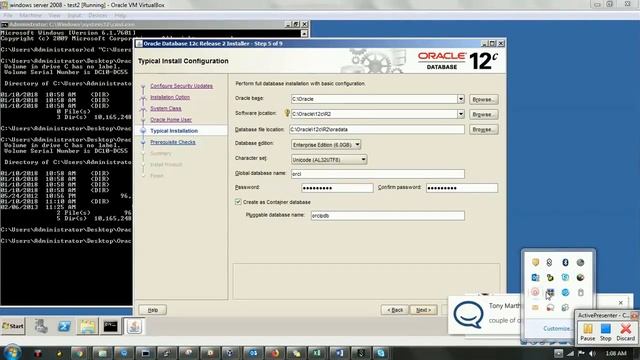Open Server Manager from guest taskbar
640x360 pixels.
(x=41, y=326)
